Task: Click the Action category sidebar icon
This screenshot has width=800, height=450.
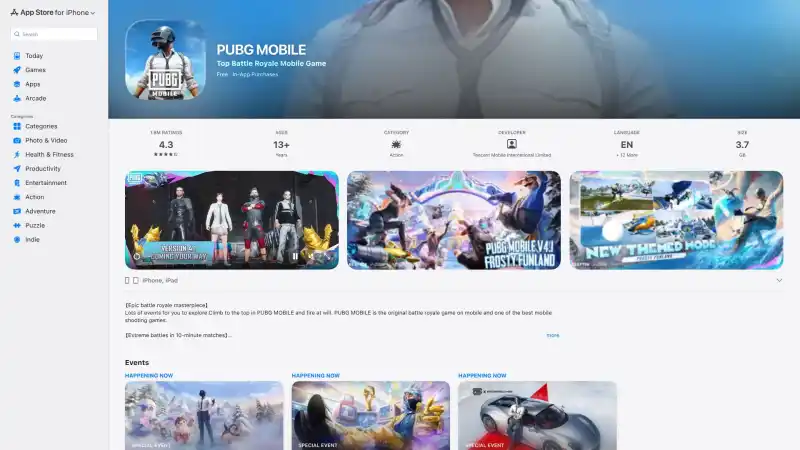Action: [17, 197]
